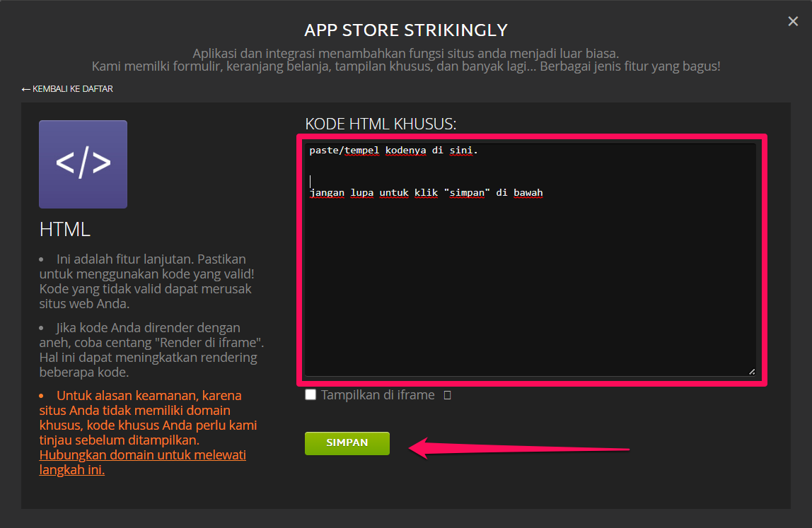Click the "Aplikasi dan integrasi" subtitle line
This screenshot has height=528, width=812.
tap(406, 53)
